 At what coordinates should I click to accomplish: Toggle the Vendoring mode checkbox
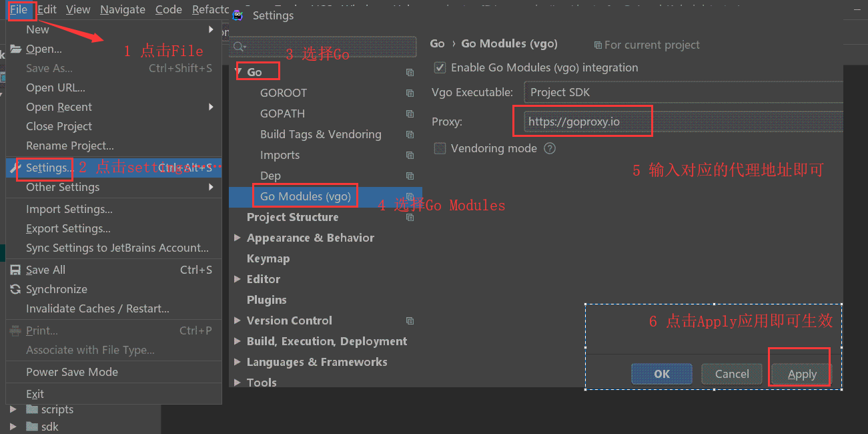(440, 148)
